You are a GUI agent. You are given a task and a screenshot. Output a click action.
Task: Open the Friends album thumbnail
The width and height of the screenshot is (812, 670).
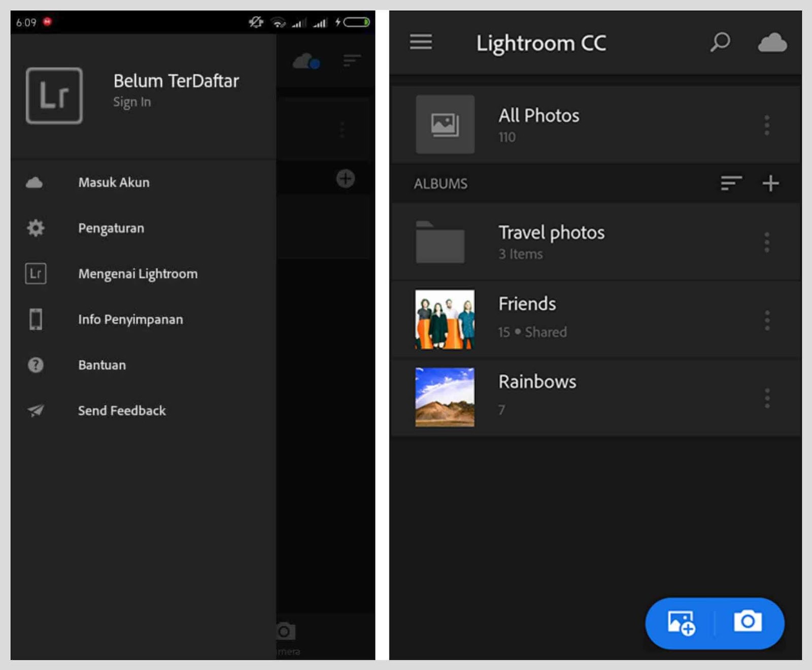pyautogui.click(x=445, y=319)
